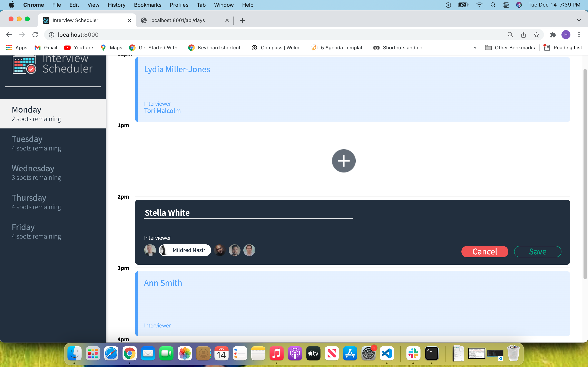This screenshot has height=367, width=588.
Task: Click the Chrome extensions puzzle icon
Action: coord(552,34)
